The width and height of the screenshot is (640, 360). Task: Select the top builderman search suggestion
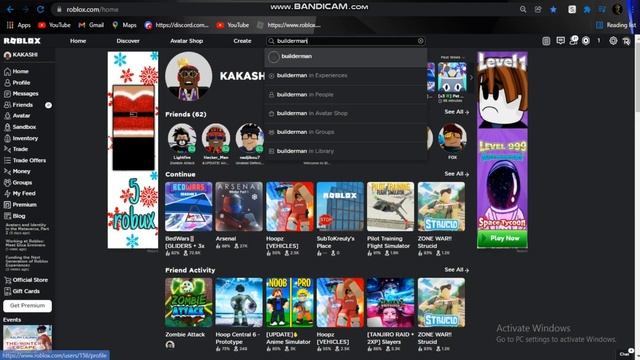(x=346, y=57)
